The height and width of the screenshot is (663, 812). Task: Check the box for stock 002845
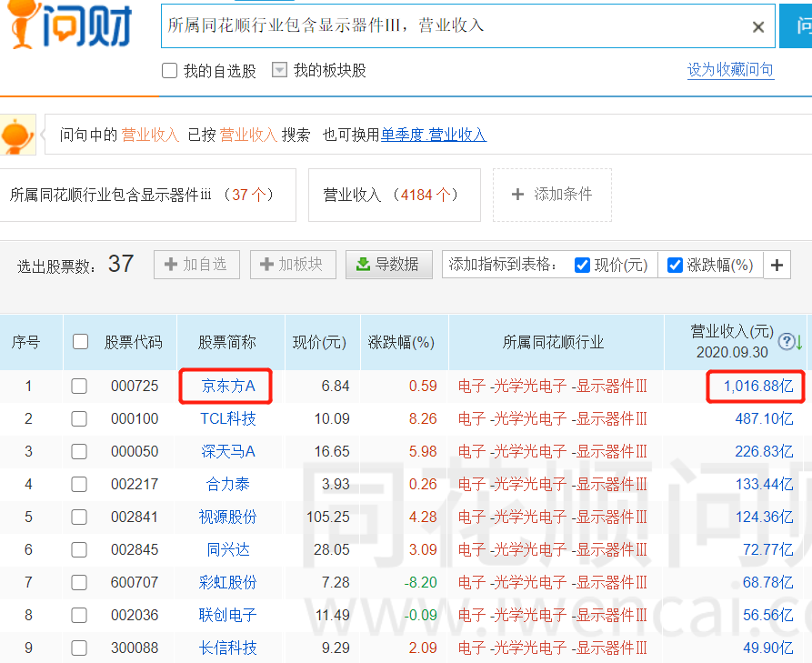click(x=79, y=549)
